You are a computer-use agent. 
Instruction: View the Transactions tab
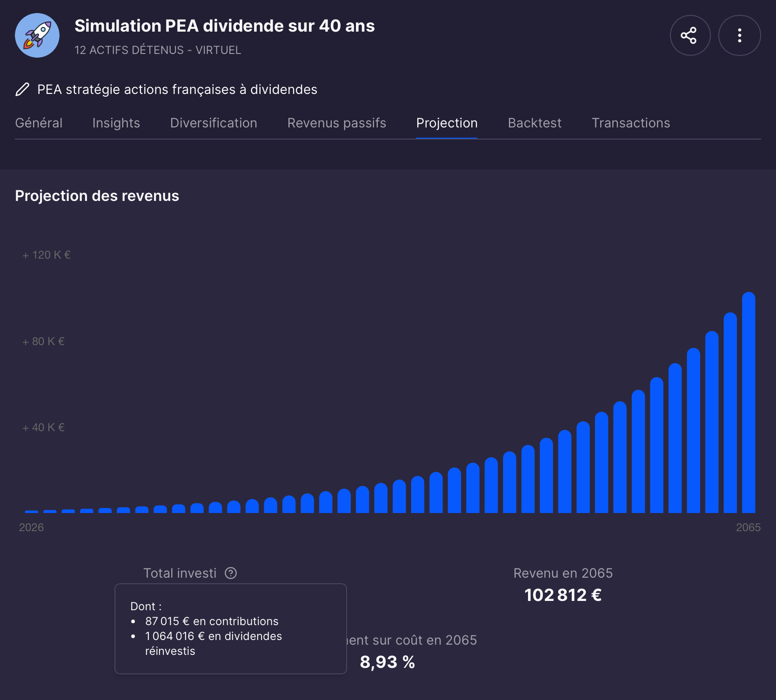(630, 123)
